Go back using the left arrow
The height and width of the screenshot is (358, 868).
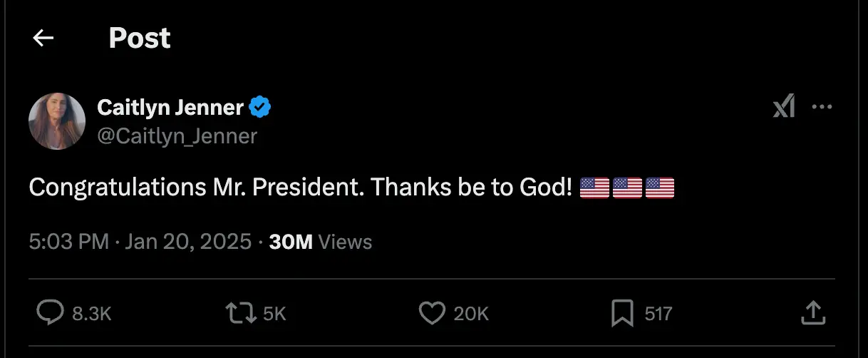(43, 38)
